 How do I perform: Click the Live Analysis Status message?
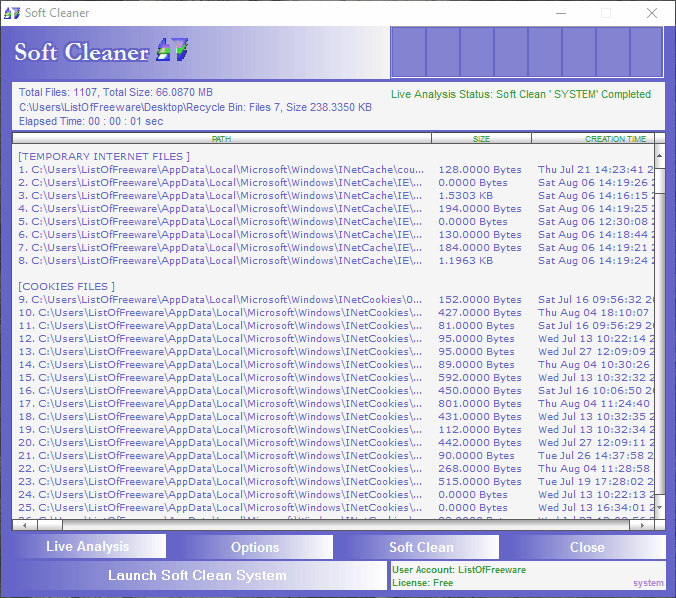521,94
